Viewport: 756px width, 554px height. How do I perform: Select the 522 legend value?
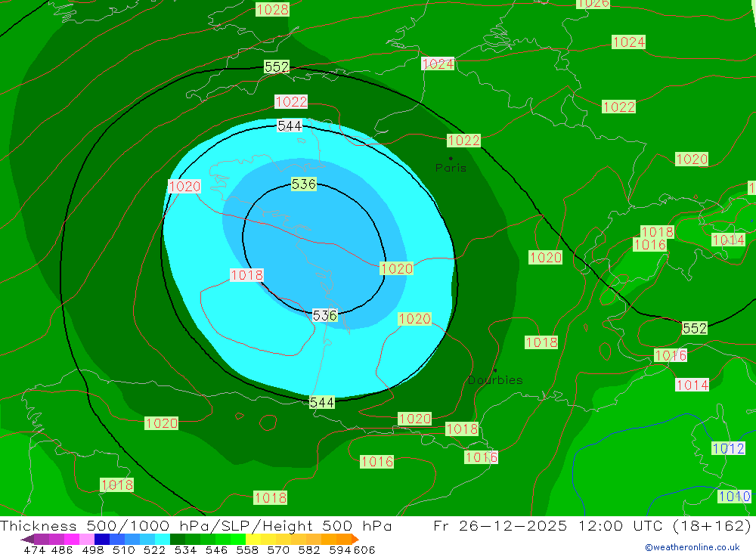point(154,550)
